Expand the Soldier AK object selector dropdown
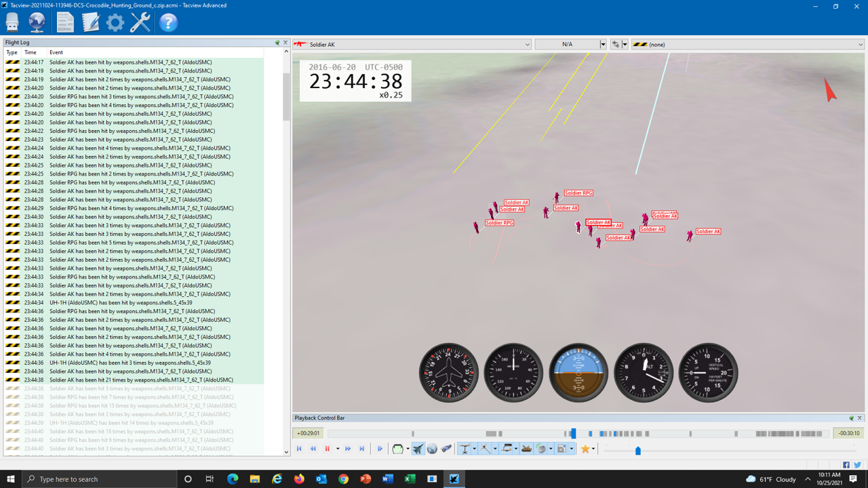 click(x=527, y=45)
